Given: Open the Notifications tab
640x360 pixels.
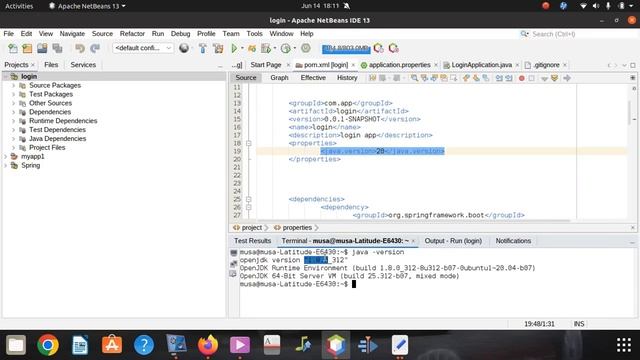Looking at the screenshot, I should pyautogui.click(x=513, y=241).
